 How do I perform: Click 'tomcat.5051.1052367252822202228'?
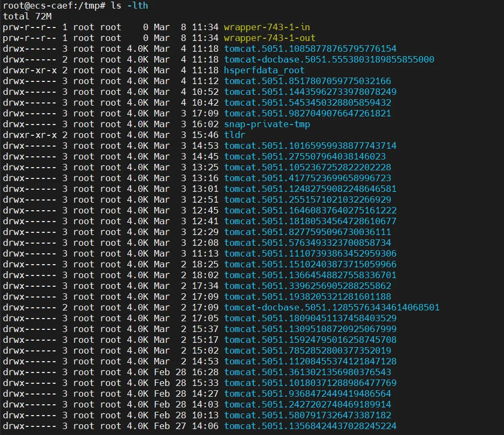[308, 167]
